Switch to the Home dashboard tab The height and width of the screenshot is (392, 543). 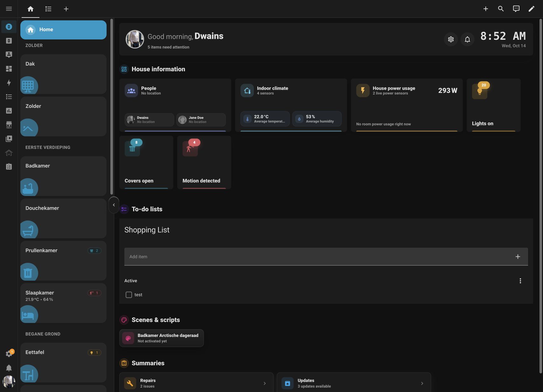point(31,9)
